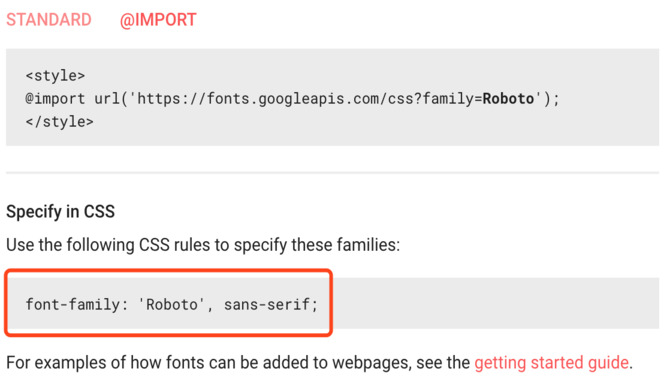Click the 'Use the following CSS rules' text
The image size is (670, 380).
pyautogui.click(x=203, y=245)
